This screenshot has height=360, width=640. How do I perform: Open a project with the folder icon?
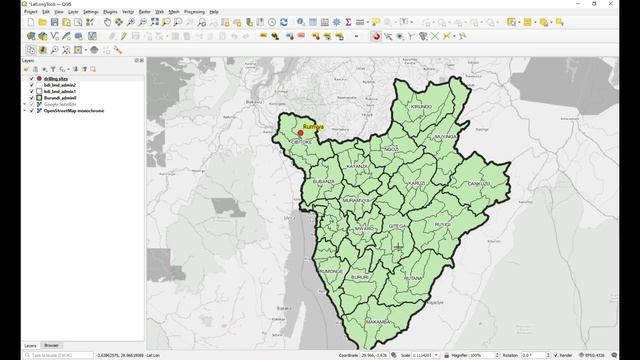[x=42, y=22]
